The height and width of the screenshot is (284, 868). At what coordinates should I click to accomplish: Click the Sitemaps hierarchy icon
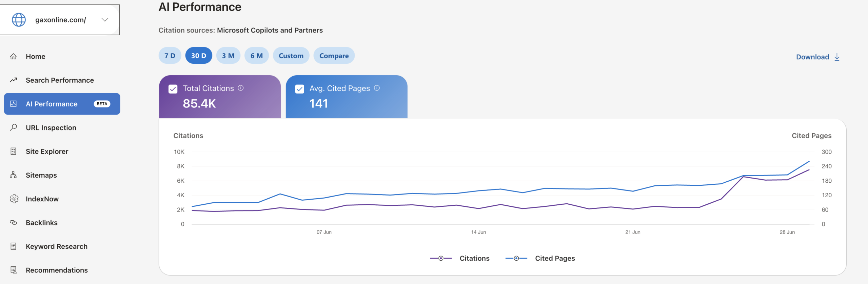13,175
